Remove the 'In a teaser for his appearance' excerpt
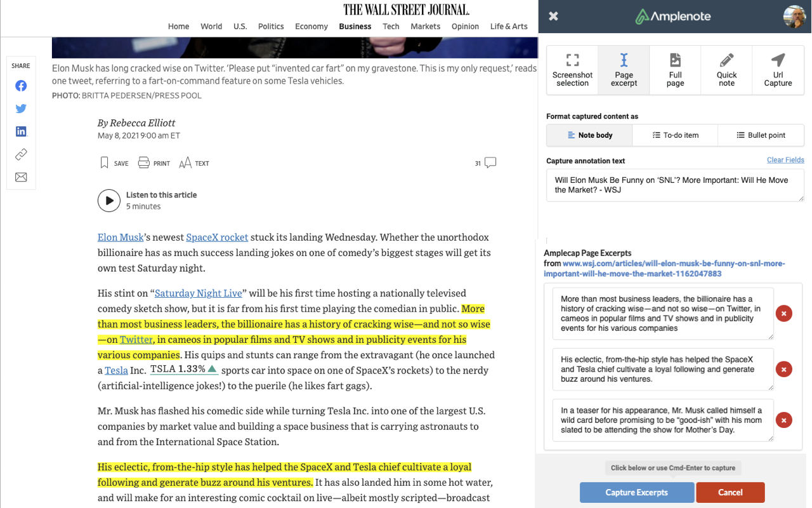812x508 pixels. [784, 420]
